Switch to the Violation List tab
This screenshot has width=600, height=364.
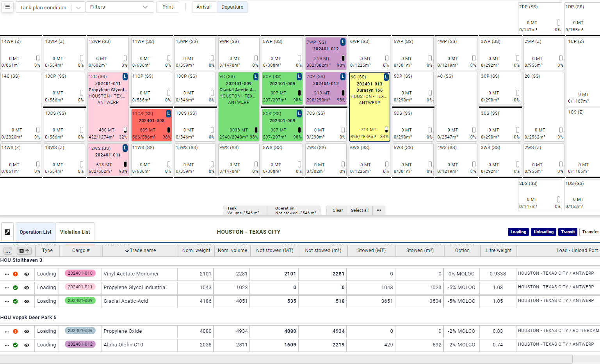pos(75,232)
